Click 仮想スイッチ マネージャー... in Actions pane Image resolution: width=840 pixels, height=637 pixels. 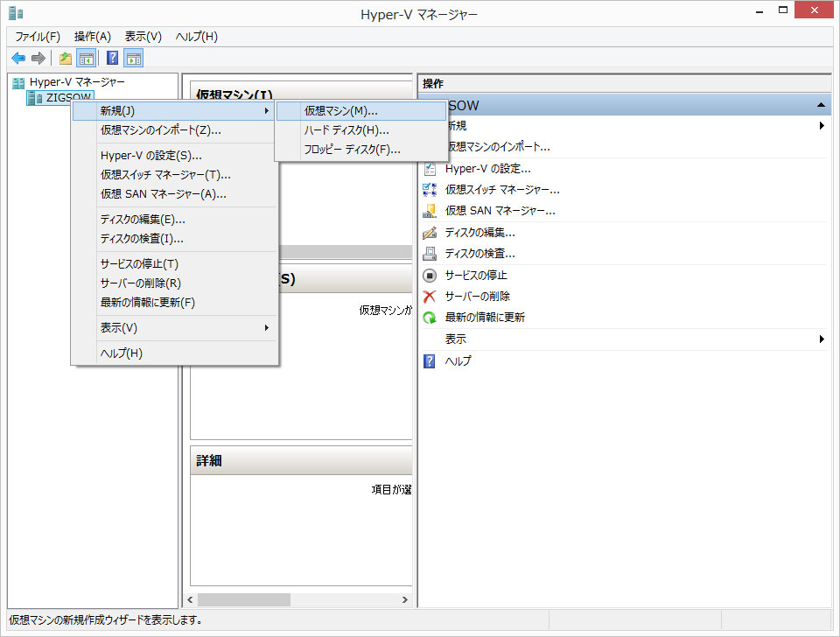pos(502,190)
